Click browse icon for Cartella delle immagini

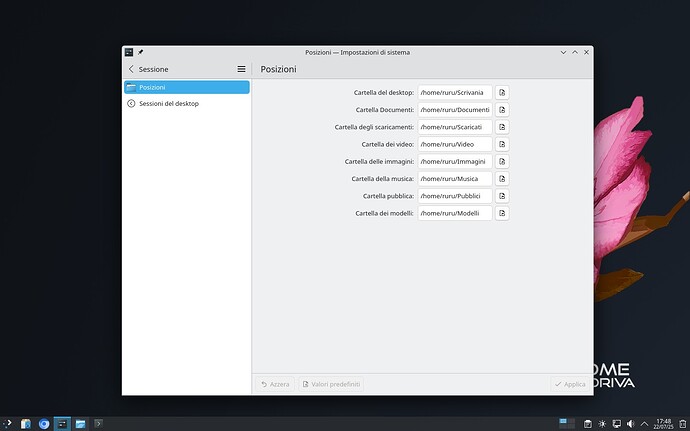point(502,161)
